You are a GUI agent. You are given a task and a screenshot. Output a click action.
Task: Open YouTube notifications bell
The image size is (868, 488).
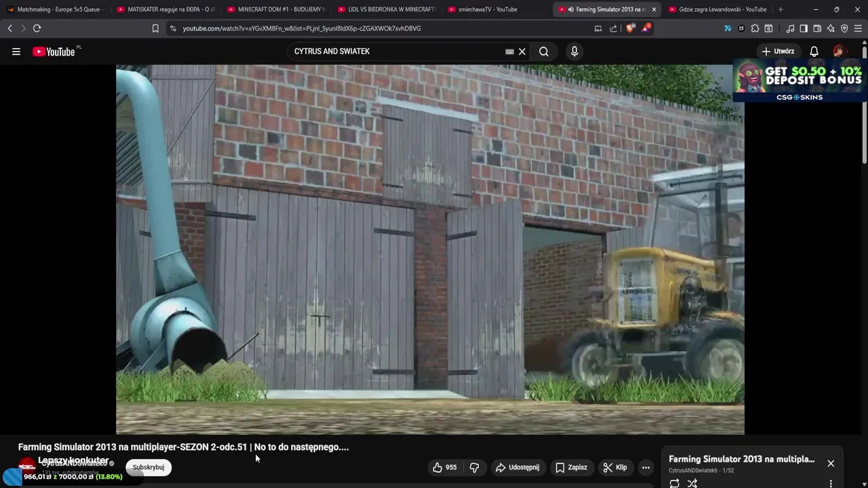point(814,52)
